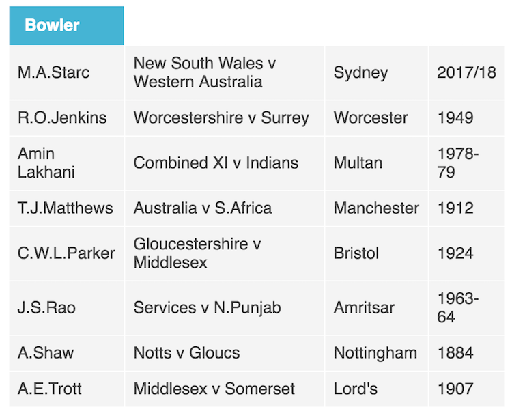Click Worcestershire v Surrey match cell
This screenshot has width=512, height=420.
[x=221, y=117]
